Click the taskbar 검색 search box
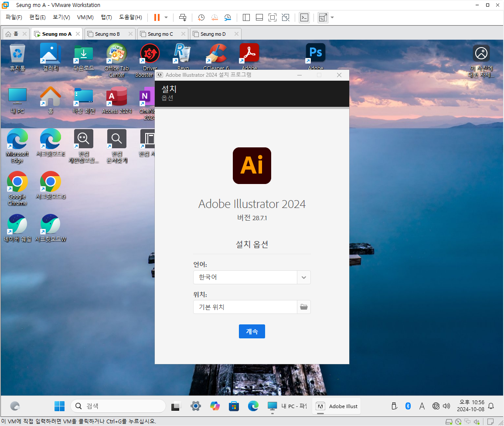This screenshot has width=504, height=426. 118,406
